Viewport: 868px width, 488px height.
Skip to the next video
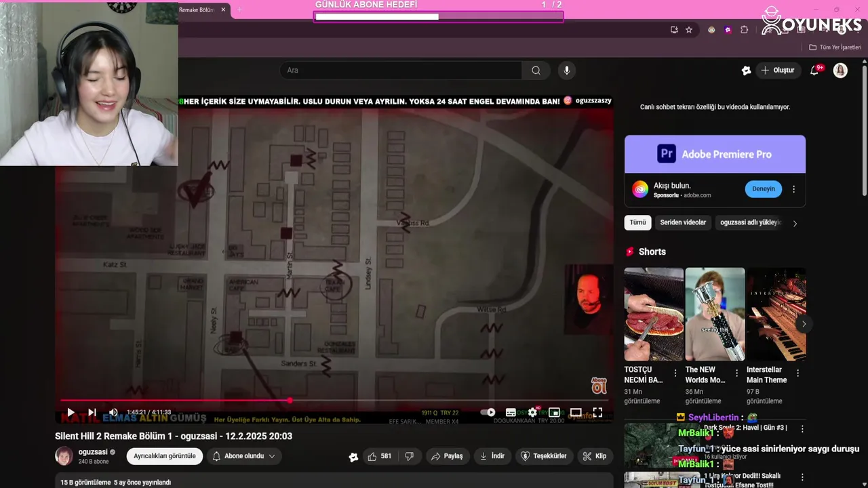(x=92, y=412)
